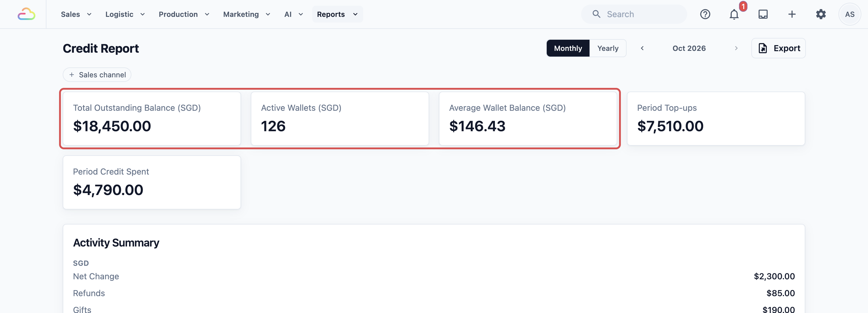868x313 pixels.
Task: Click the Credit Report page title
Action: 101,48
